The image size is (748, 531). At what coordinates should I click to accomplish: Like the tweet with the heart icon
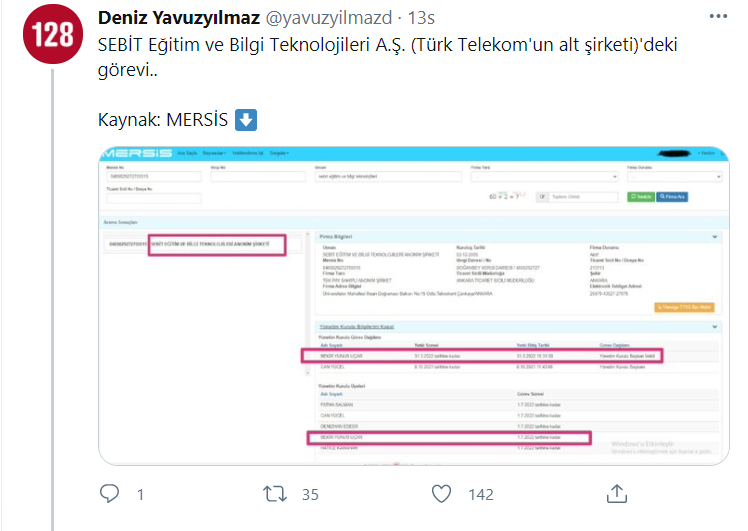[x=441, y=494]
